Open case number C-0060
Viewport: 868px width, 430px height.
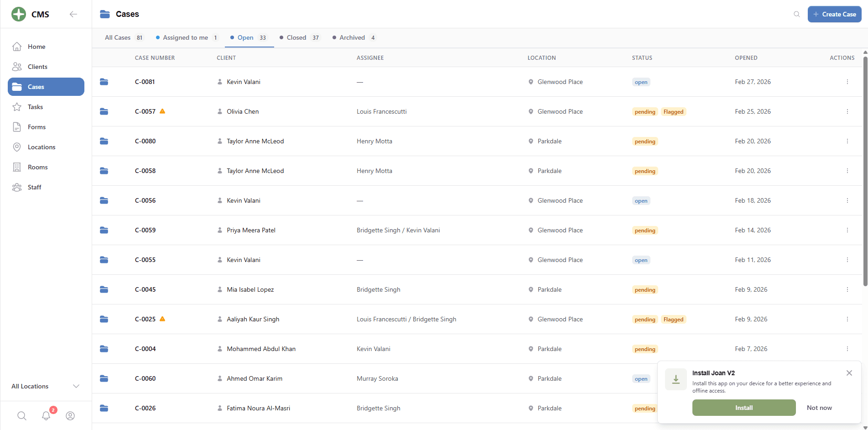[145, 378]
